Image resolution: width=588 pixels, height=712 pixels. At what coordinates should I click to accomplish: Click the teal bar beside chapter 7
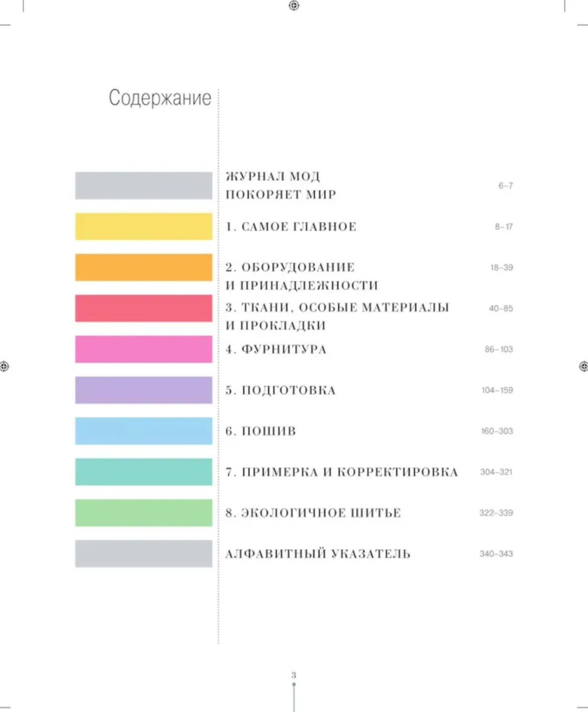click(144, 472)
